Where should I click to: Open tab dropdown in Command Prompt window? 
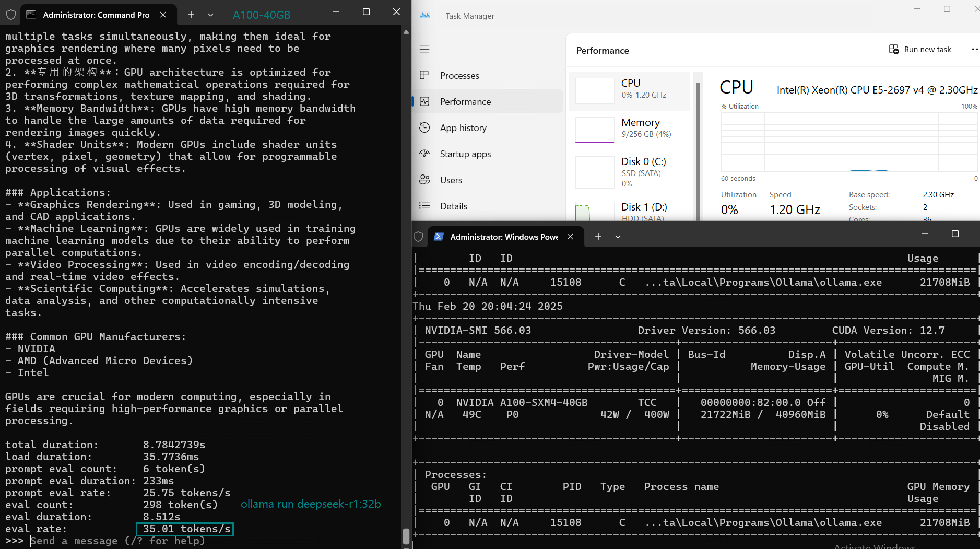210,15
